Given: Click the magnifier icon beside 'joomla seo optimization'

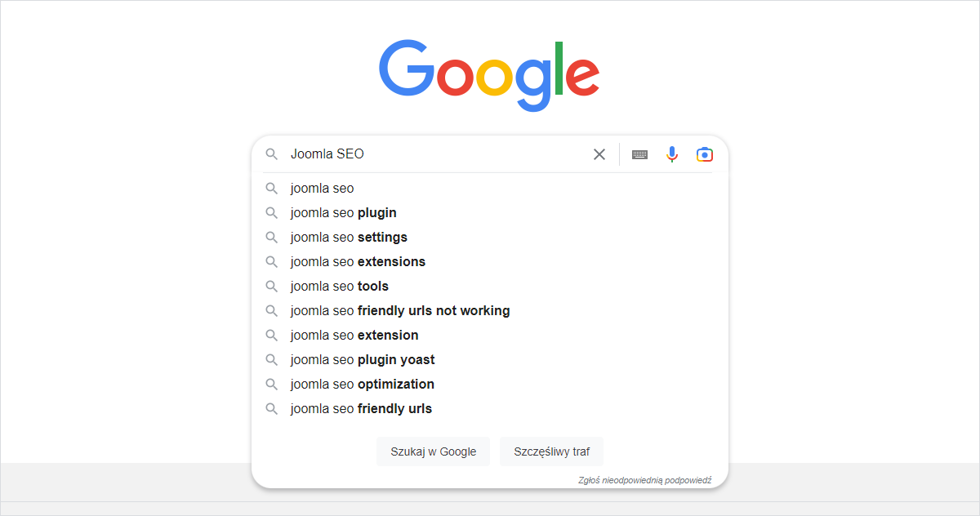Looking at the screenshot, I should pyautogui.click(x=271, y=384).
